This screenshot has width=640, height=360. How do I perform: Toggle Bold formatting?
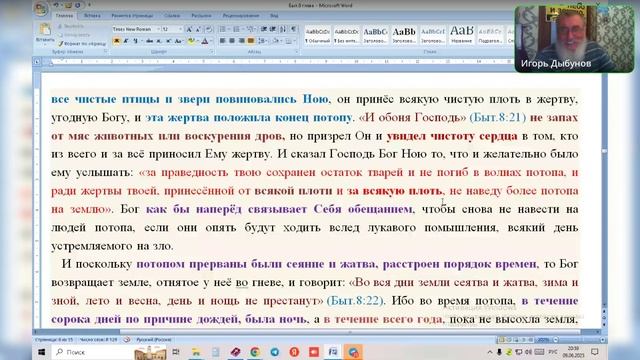click(x=116, y=41)
